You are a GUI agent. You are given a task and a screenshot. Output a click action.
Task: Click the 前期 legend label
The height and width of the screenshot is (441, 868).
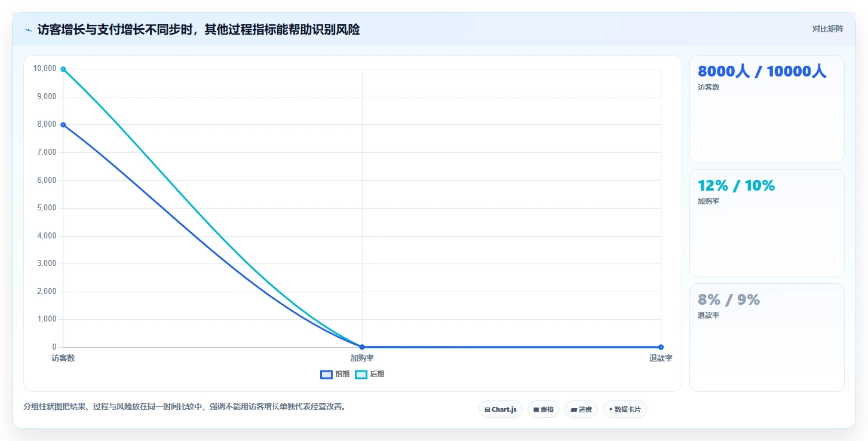click(x=342, y=375)
